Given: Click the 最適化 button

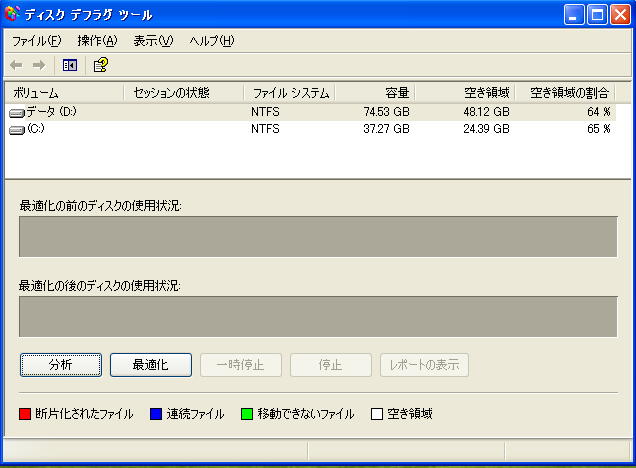Looking at the screenshot, I should coord(151,365).
